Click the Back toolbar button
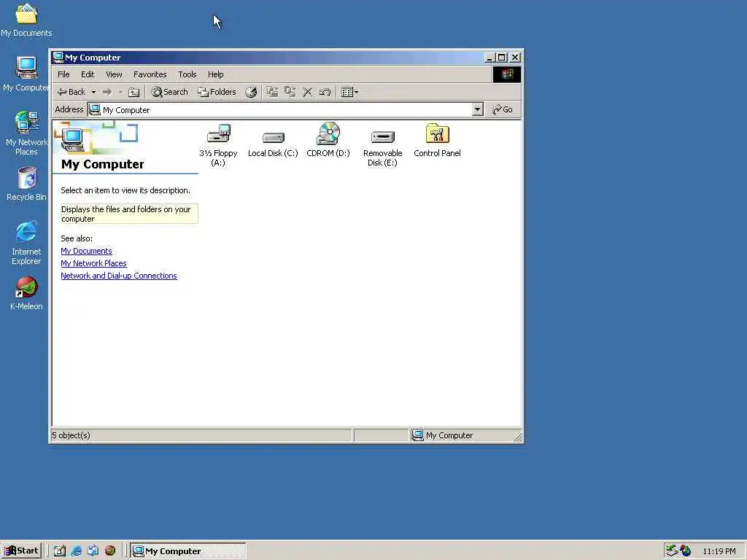The image size is (747, 560). click(x=71, y=92)
